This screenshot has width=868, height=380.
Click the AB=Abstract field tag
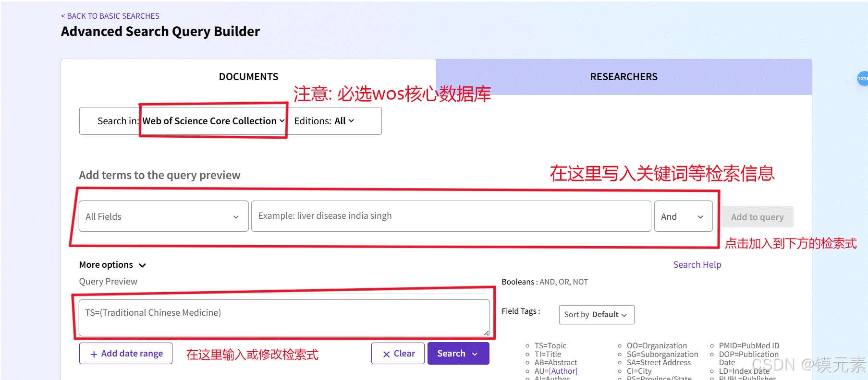tap(556, 362)
